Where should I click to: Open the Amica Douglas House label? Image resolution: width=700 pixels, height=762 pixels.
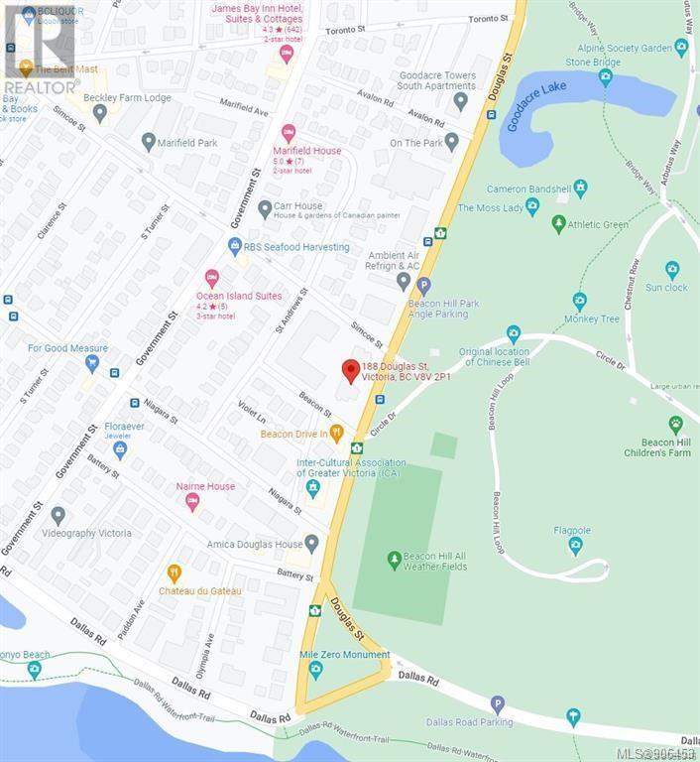255,545
